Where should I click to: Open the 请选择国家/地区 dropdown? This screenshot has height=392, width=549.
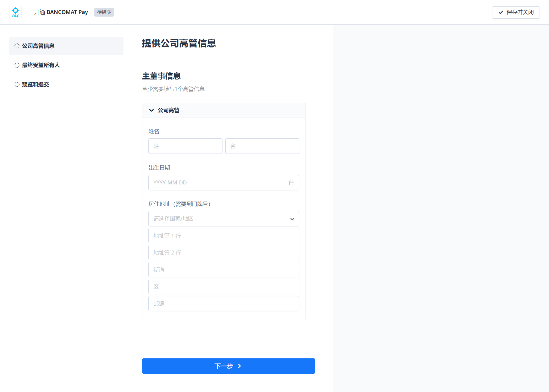(x=224, y=219)
